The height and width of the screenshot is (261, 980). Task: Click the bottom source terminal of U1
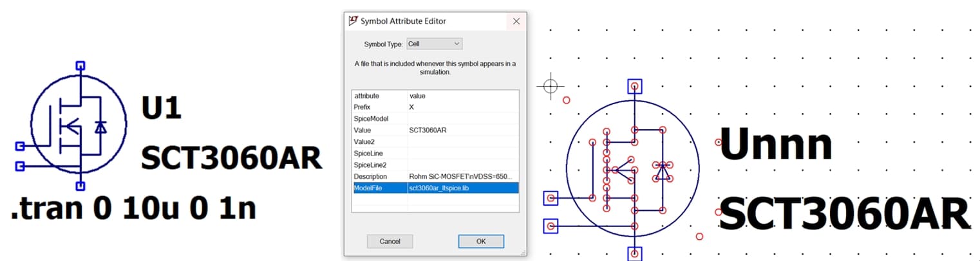80,186
